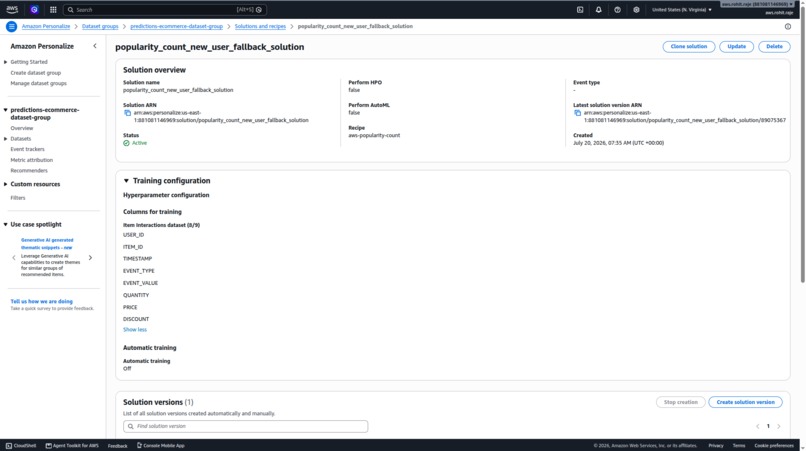
Task: Open the predictions-ecommerce-dataset-group breadcrumb
Action: point(176,26)
